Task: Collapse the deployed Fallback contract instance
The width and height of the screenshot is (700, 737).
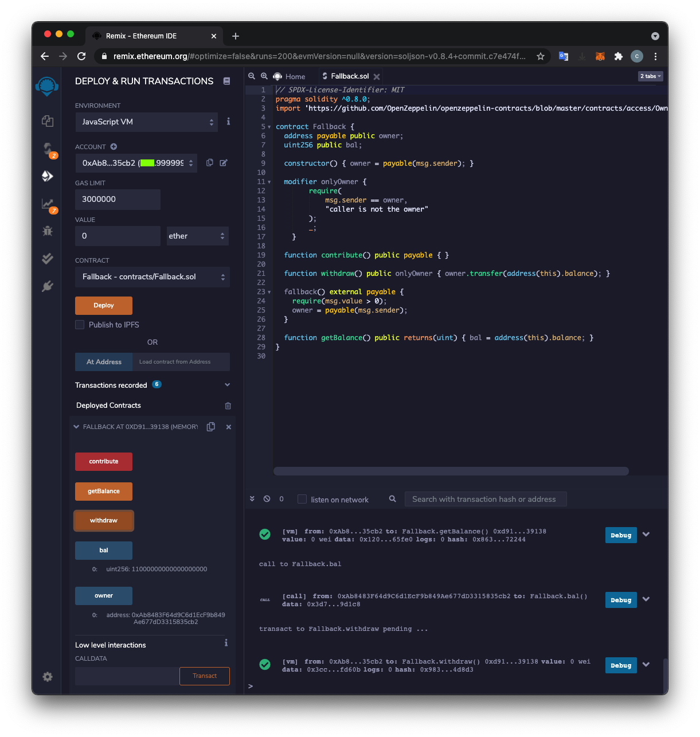Action: (x=76, y=427)
